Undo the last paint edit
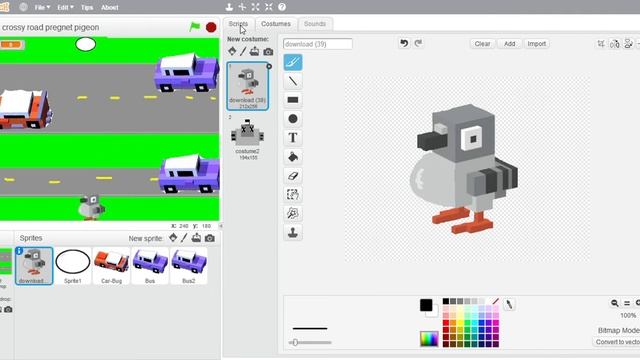 point(404,43)
